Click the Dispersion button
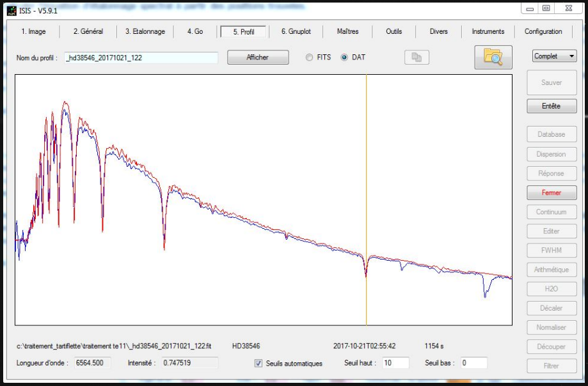This screenshot has height=386, width=588. (x=552, y=154)
